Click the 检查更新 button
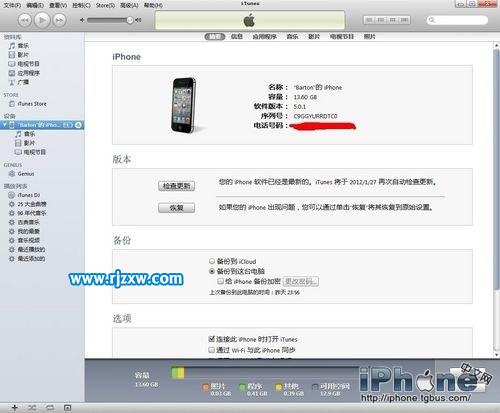 coord(177,186)
